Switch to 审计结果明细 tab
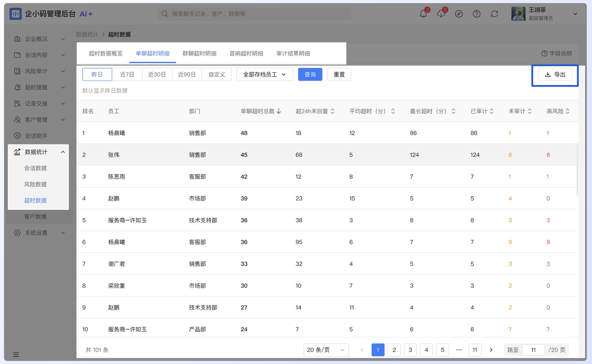 pyautogui.click(x=293, y=53)
